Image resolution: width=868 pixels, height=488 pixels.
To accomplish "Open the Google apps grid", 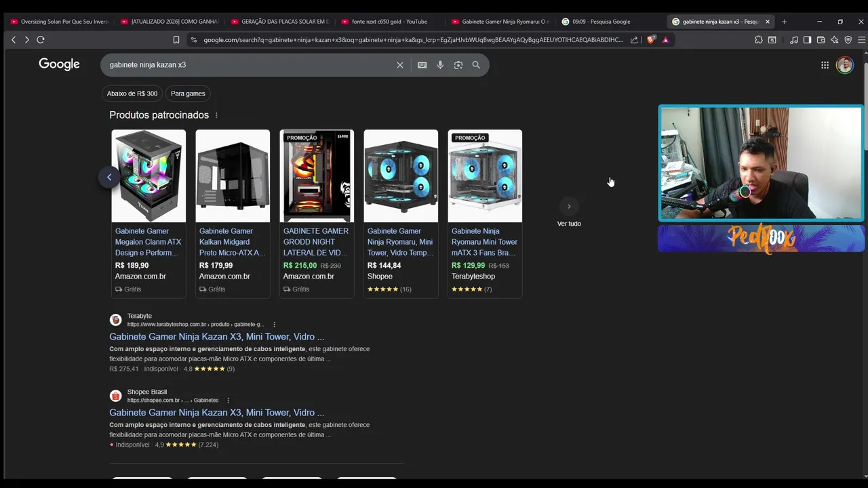I will tap(825, 65).
